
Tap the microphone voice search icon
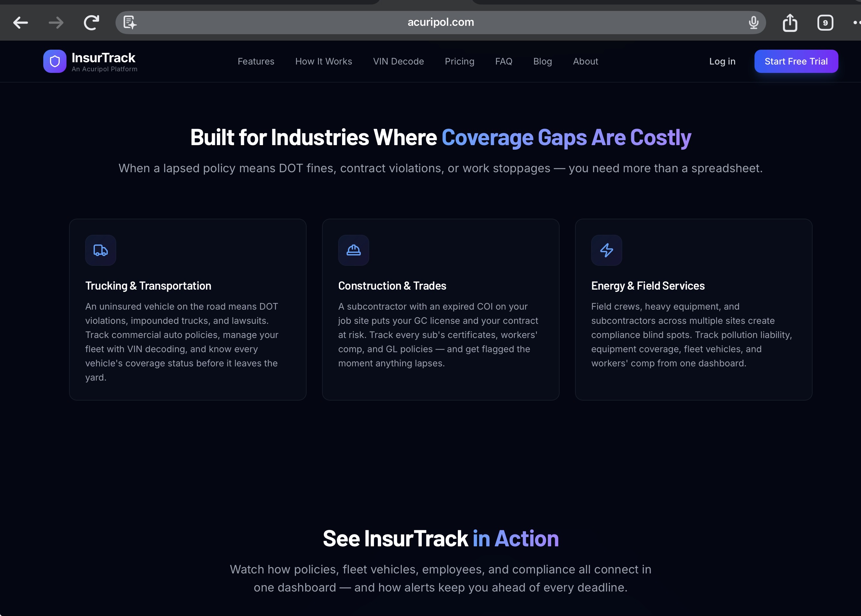click(x=753, y=23)
